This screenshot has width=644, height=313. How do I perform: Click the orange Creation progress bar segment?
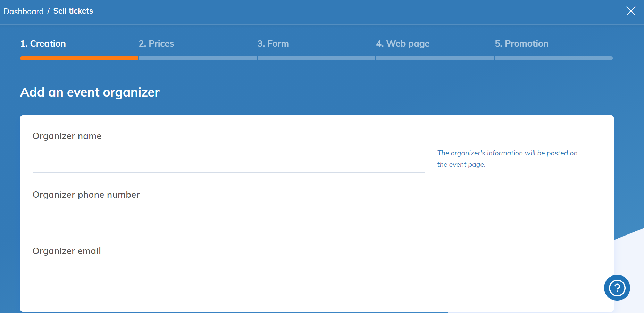pos(79,58)
